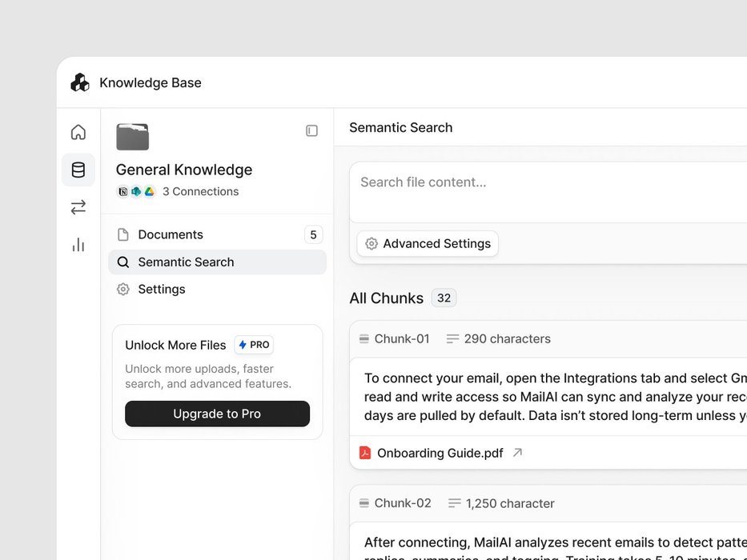Screen dimensions: 747x560
Task: Click the Upgrade to Pro button
Action: [217, 414]
